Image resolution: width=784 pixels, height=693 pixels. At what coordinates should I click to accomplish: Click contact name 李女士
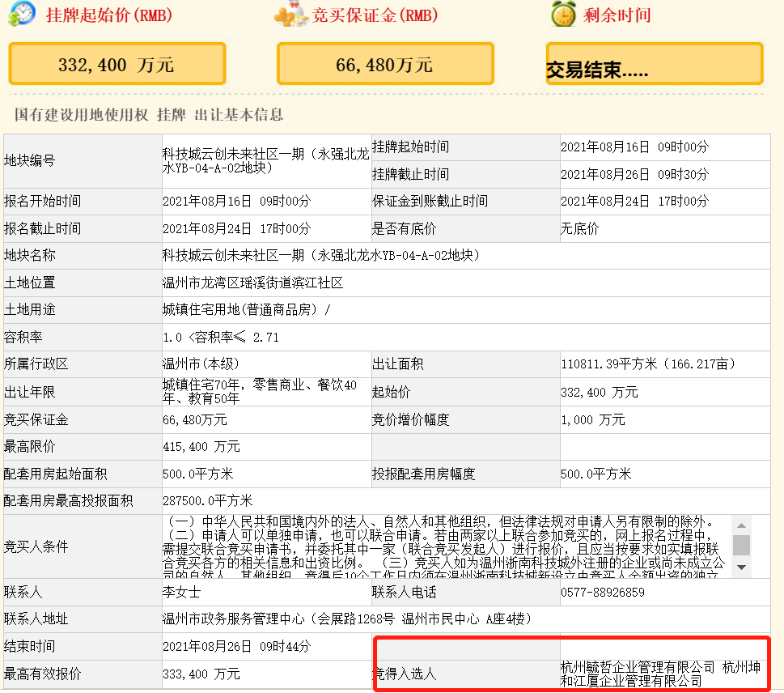tap(181, 593)
